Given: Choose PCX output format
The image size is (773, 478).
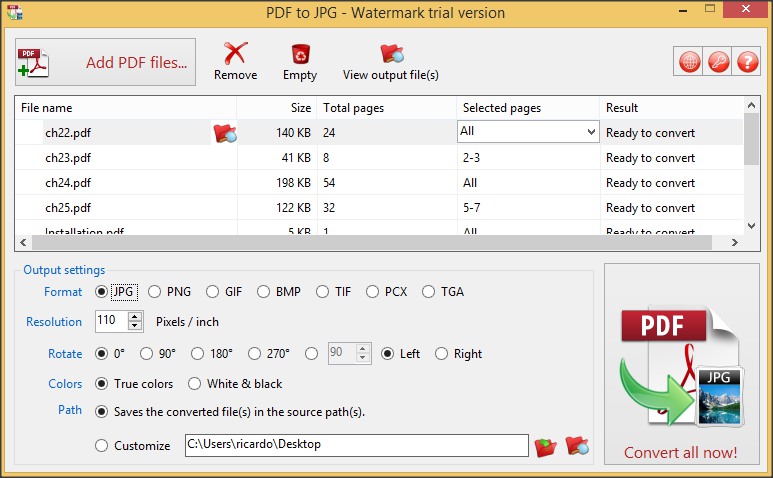Looking at the screenshot, I should pos(373,292).
